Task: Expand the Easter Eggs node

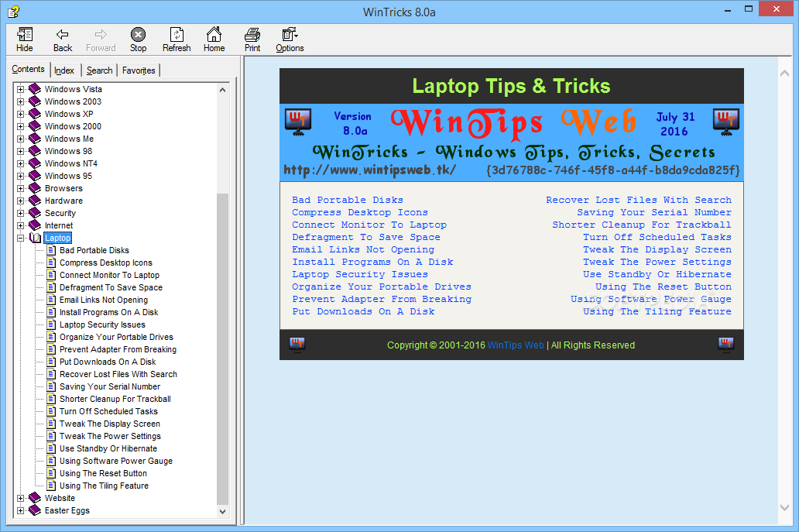Action: (x=20, y=510)
